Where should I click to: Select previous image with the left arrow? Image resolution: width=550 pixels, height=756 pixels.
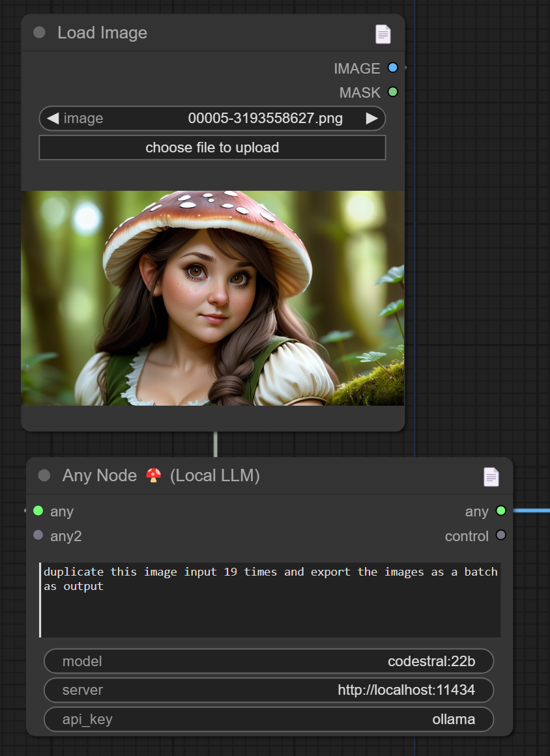click(x=53, y=119)
